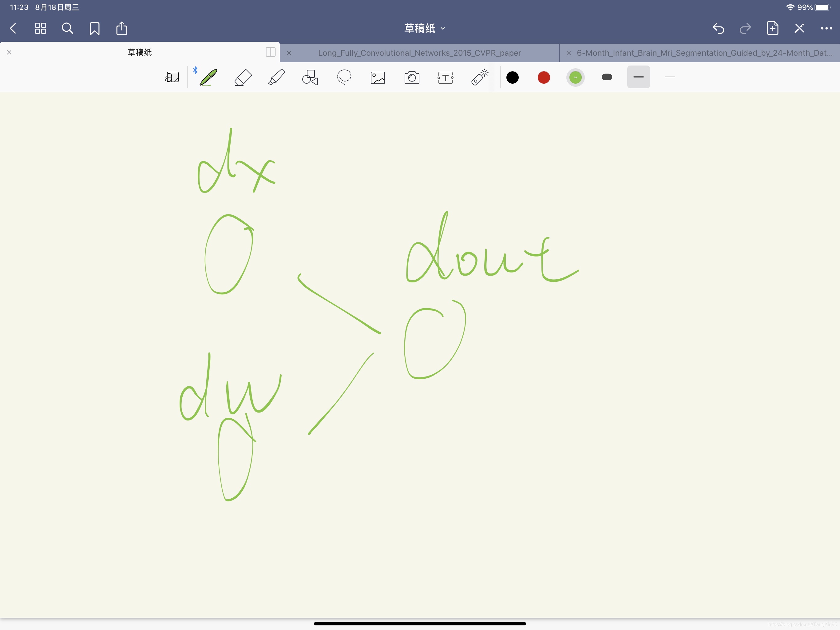
Task: Activate the Lasso selection tool
Action: [x=344, y=77]
